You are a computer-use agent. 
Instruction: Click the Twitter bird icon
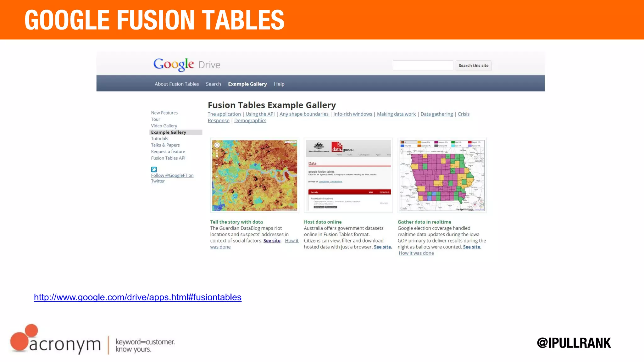(154, 169)
